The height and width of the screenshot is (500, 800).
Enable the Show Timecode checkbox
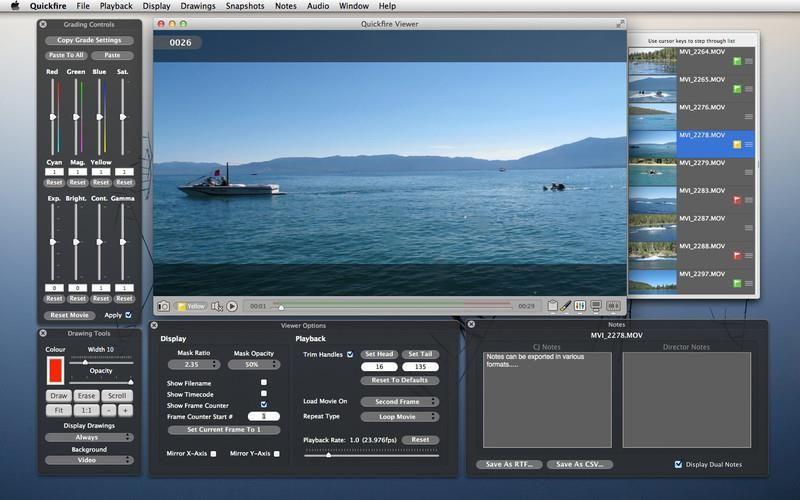[x=264, y=393]
